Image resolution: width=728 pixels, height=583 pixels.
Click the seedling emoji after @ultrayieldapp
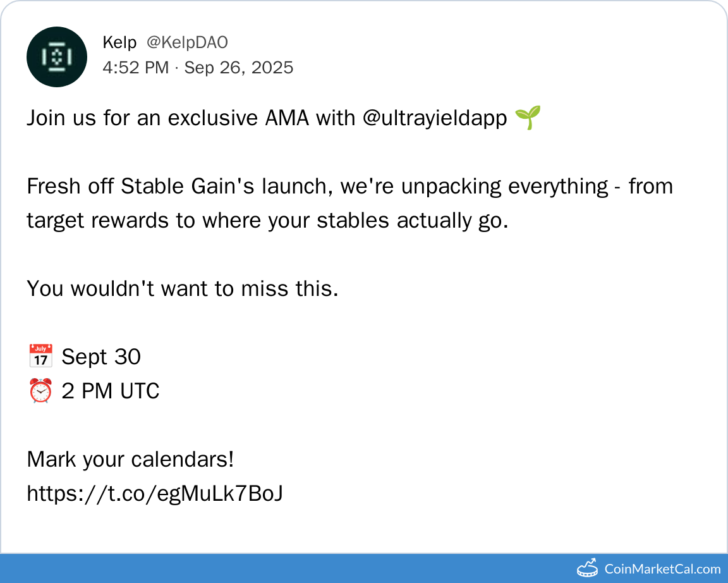[x=528, y=118]
